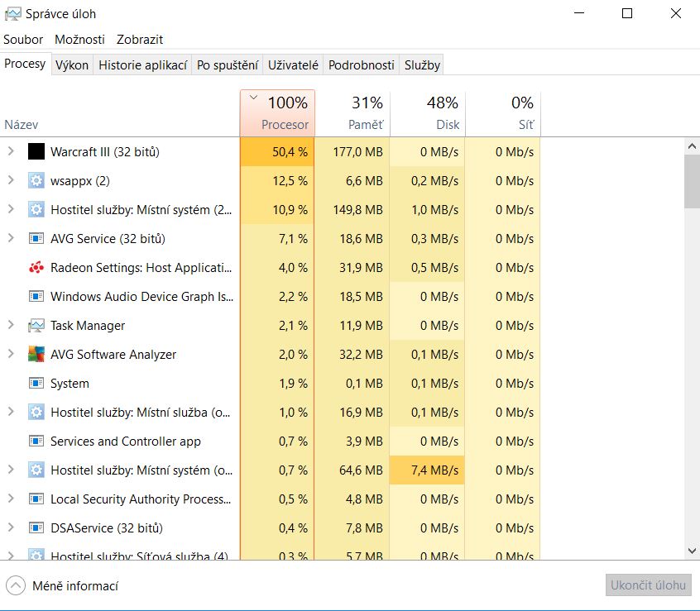The height and width of the screenshot is (611, 700).
Task: Click the Windows Audio Device Graph icon
Action: [x=36, y=297]
